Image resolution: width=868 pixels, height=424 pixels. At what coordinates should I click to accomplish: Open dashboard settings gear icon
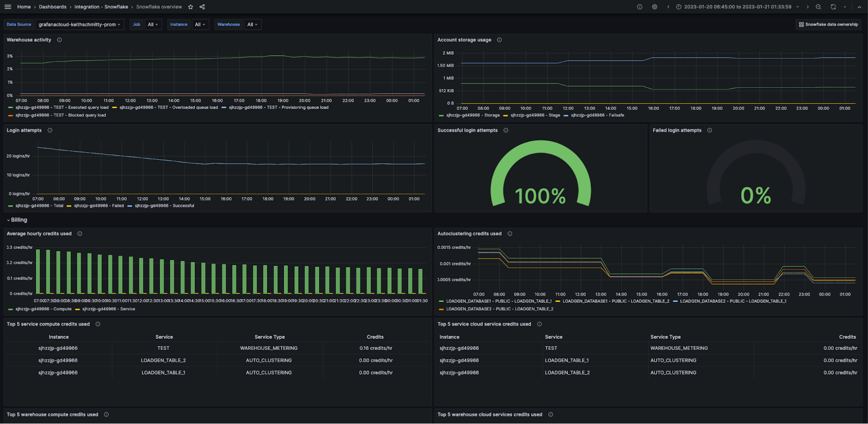tap(654, 7)
